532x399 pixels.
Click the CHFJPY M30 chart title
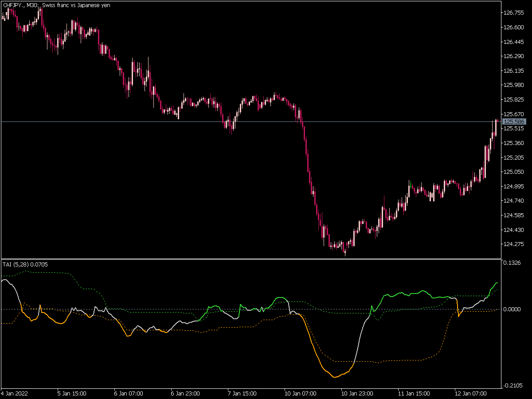point(57,5)
